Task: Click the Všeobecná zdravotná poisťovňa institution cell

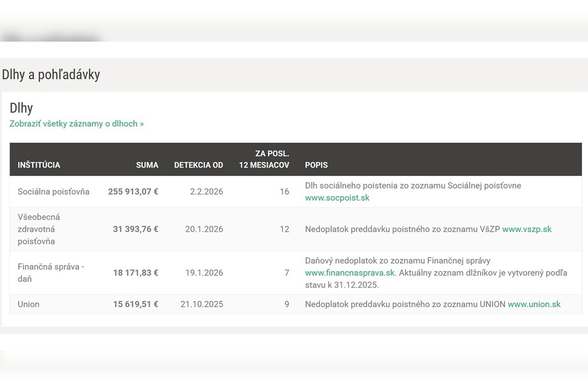Action: 39,229
